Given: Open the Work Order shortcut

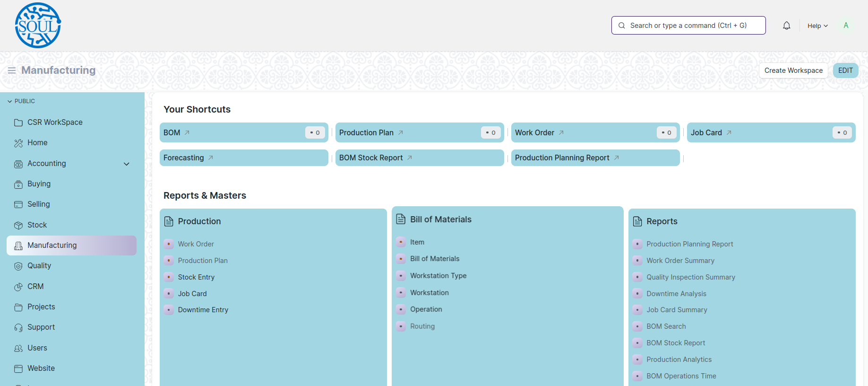Looking at the screenshot, I should pyautogui.click(x=595, y=132).
